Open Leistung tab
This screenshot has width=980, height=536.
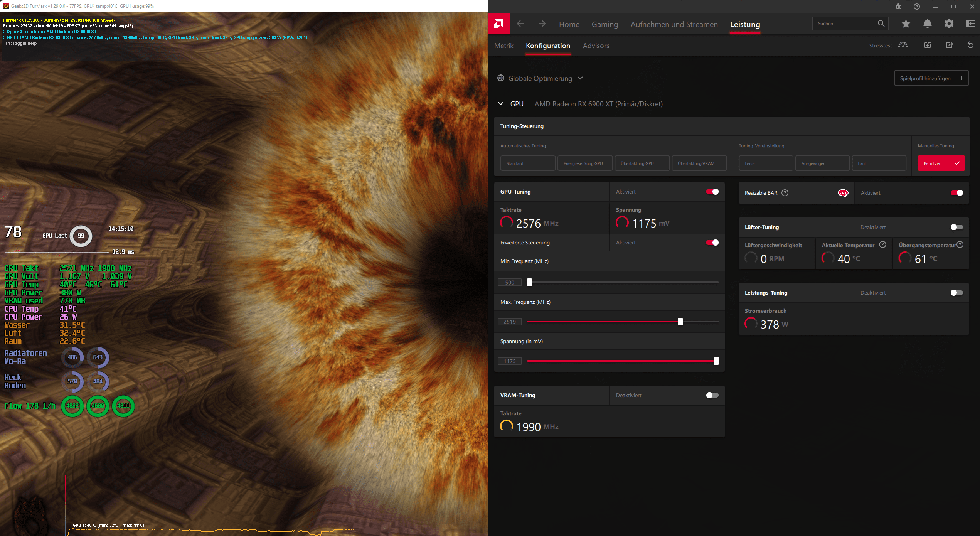pos(745,24)
